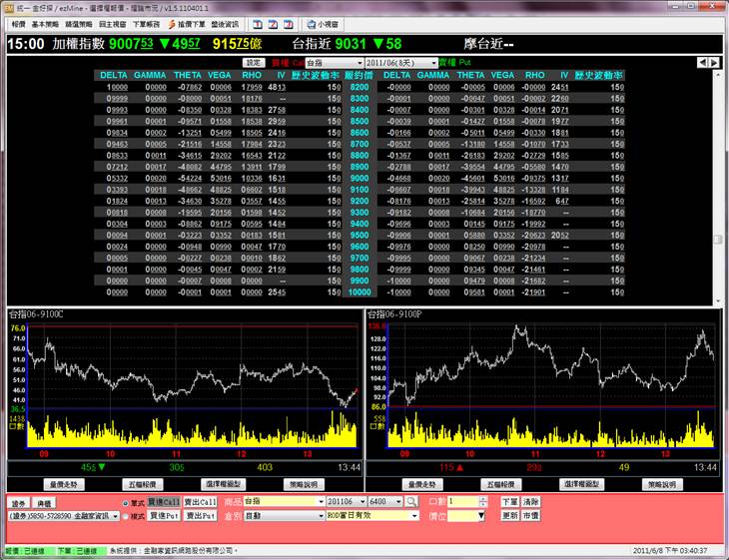Open the 盤後資訊 menu

[x=223, y=22]
